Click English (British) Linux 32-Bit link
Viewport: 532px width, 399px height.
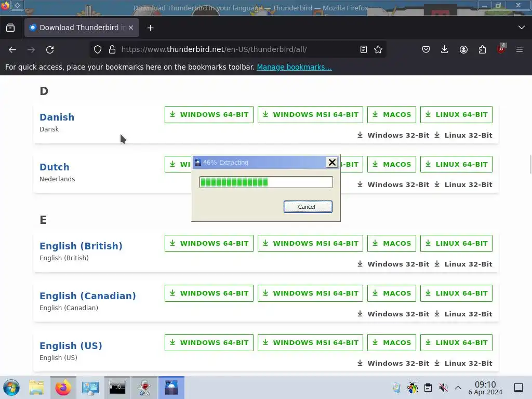click(463, 264)
